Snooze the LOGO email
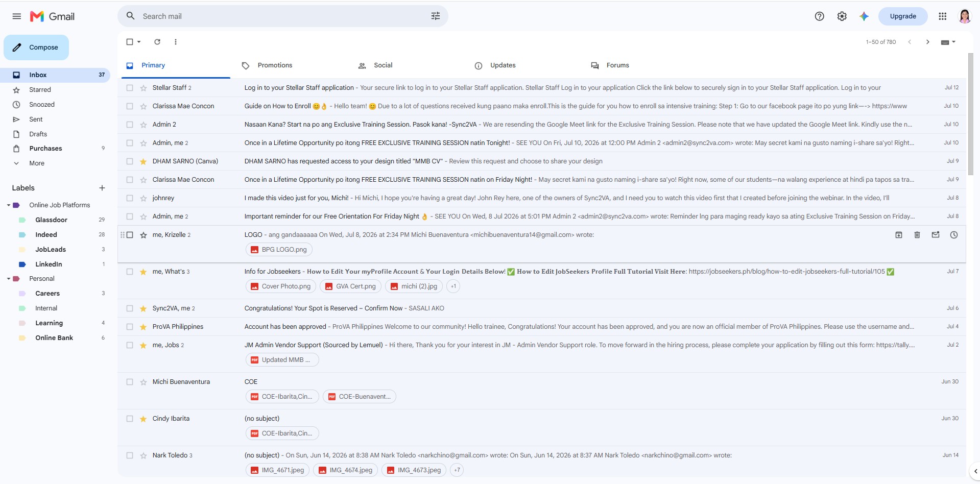The image size is (980, 484). pos(954,235)
